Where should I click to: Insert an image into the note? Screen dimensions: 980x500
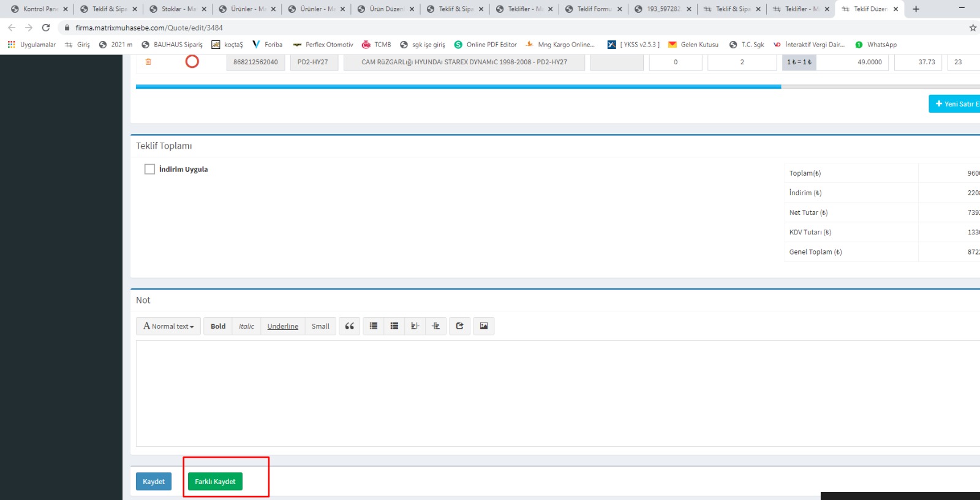[x=483, y=326]
